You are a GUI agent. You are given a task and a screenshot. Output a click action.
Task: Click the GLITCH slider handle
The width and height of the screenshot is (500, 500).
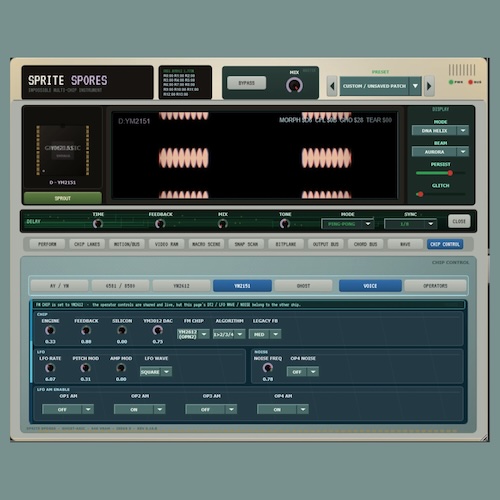pyautogui.click(x=420, y=194)
